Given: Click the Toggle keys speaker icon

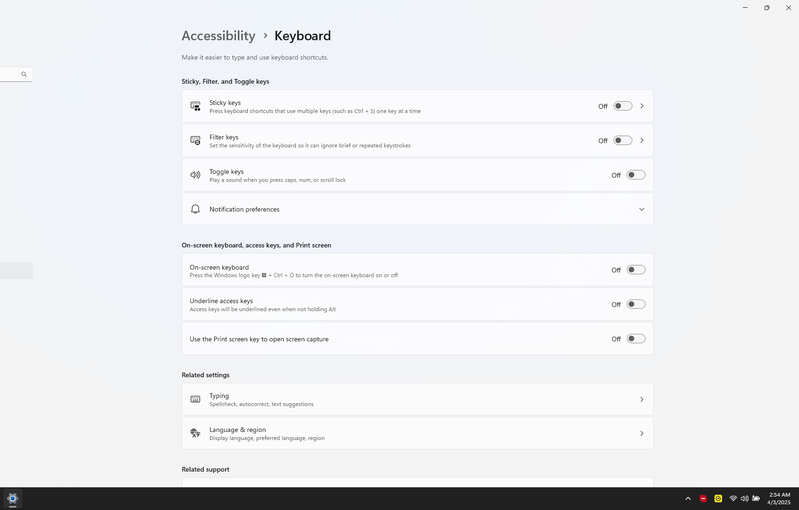Looking at the screenshot, I should [x=196, y=175].
